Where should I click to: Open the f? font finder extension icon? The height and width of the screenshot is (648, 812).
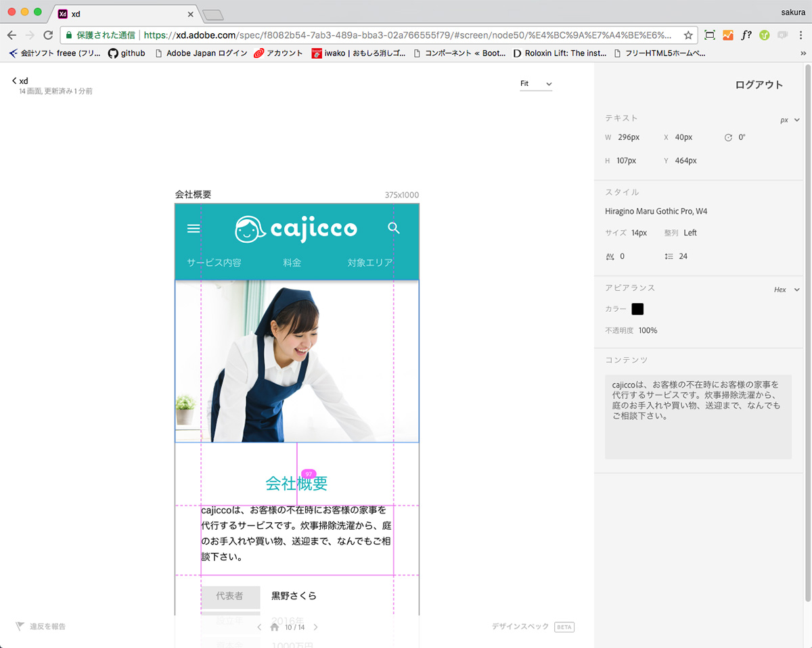pyautogui.click(x=746, y=35)
